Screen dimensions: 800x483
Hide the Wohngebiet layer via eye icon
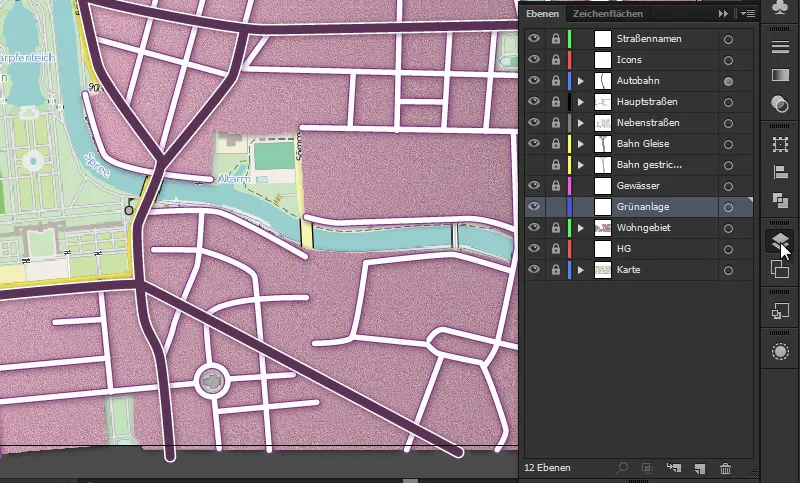pos(534,227)
